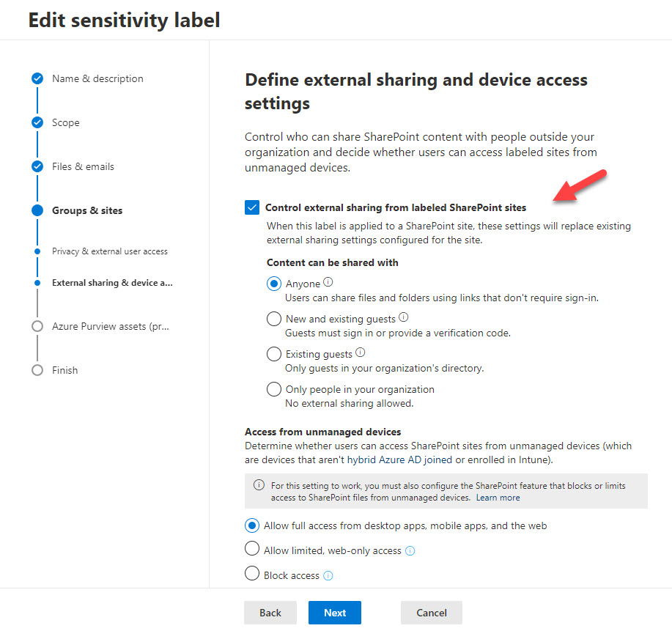Screen dimensions: 672x631
Task: Select Block access radio button
Action: click(252, 575)
